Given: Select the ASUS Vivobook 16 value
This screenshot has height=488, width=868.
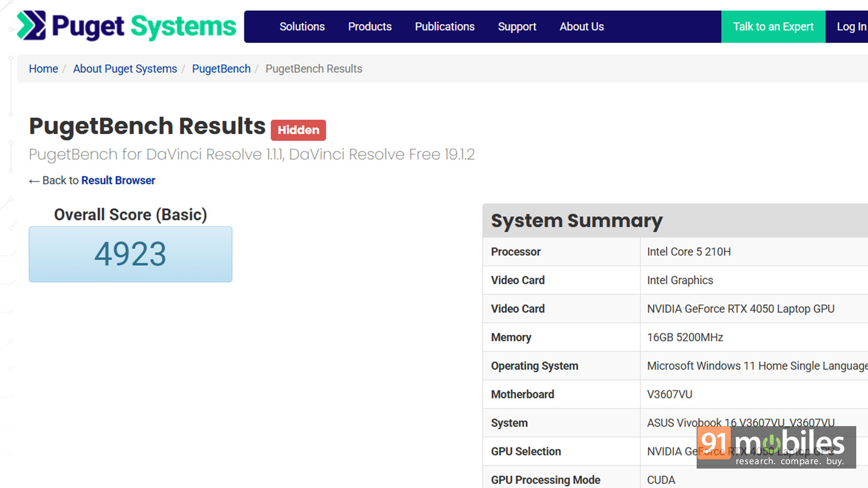Looking at the screenshot, I should click(x=741, y=422).
